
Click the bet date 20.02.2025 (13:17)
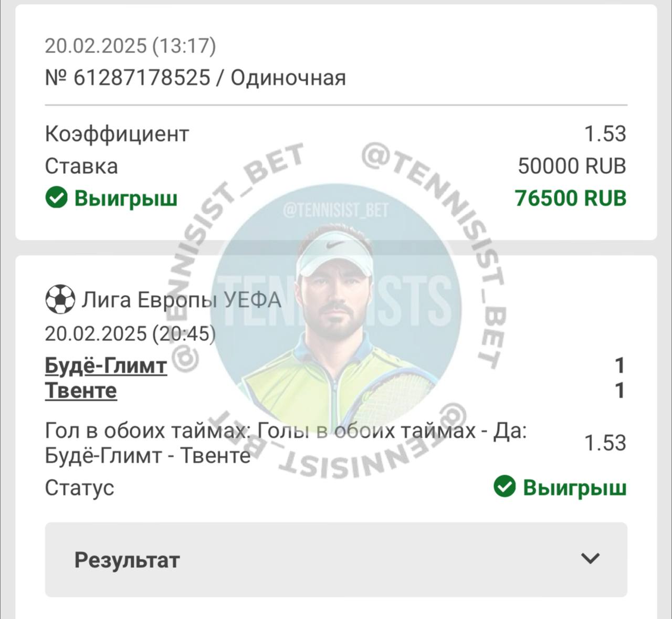130,46
